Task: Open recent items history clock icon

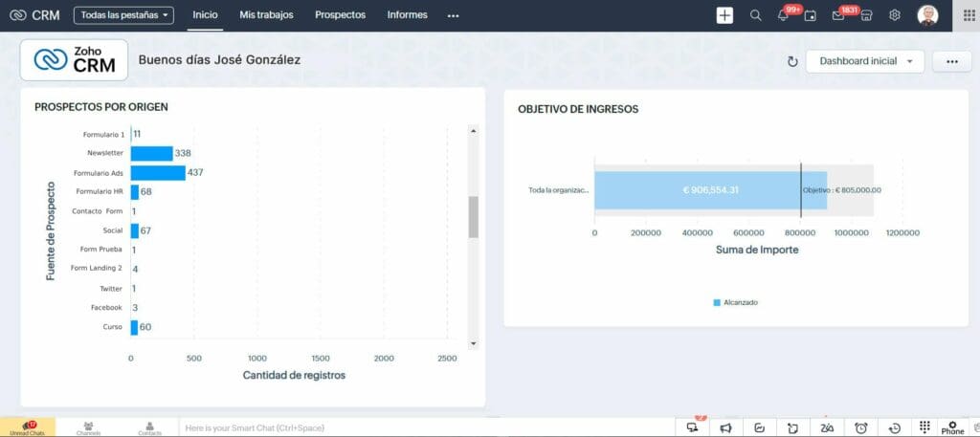Action: (895, 427)
